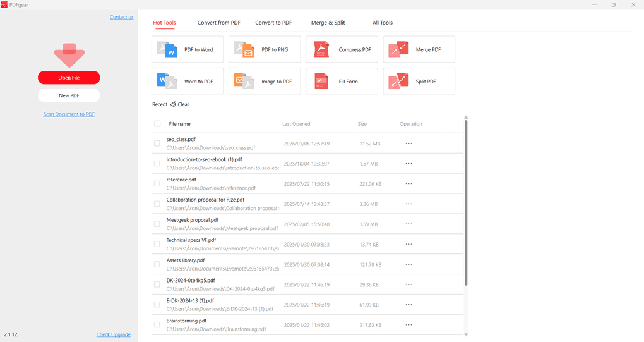
Task: Check the select-all files checkbox in header
Action: (x=157, y=124)
